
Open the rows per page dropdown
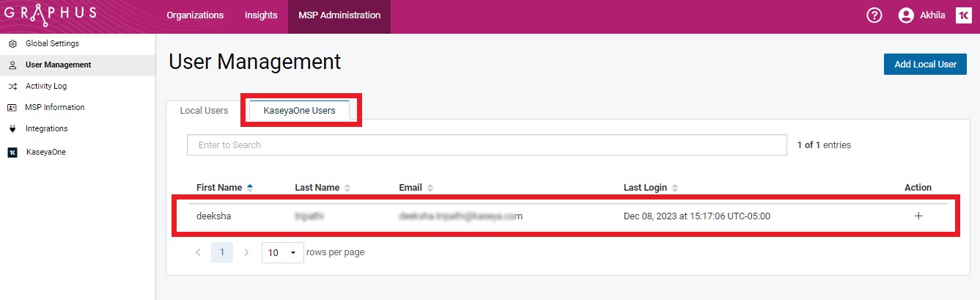click(282, 252)
